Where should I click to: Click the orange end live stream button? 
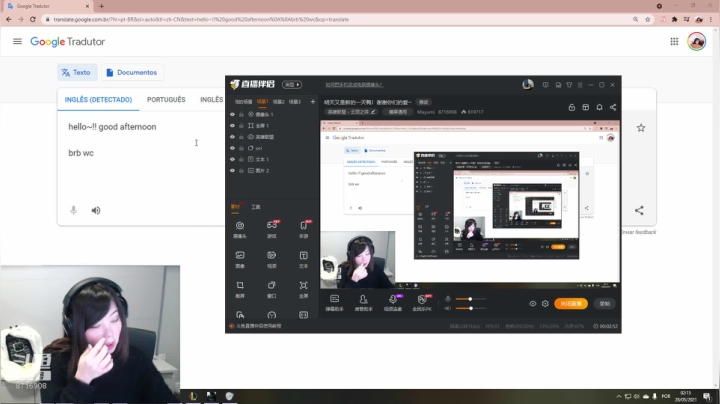(x=571, y=303)
